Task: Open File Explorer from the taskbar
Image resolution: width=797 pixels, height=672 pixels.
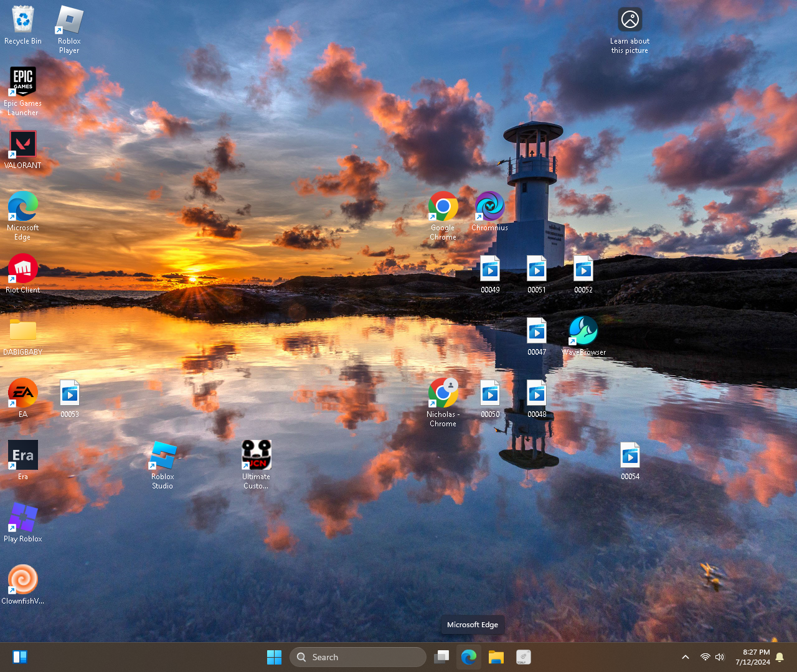Action: (x=496, y=657)
